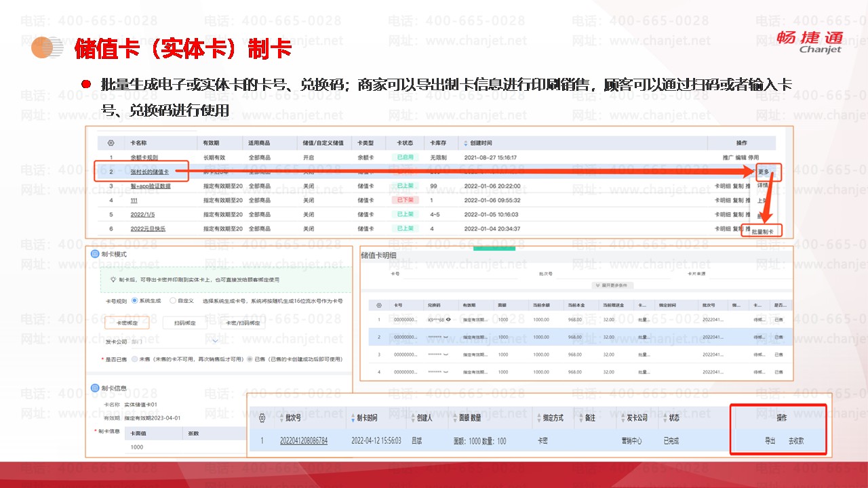Reveal masked redemption code in detail row 3
868x488 pixels.
446,354
